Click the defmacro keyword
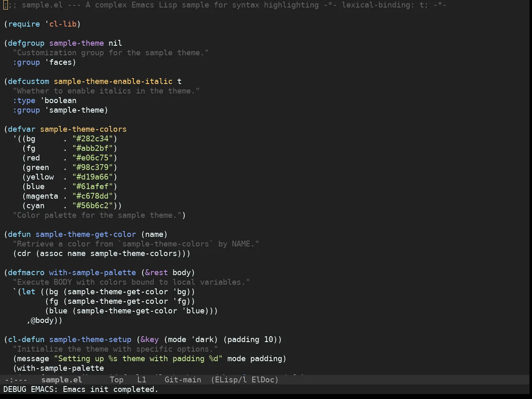Viewport: 532px width, 399px height. pos(26,273)
